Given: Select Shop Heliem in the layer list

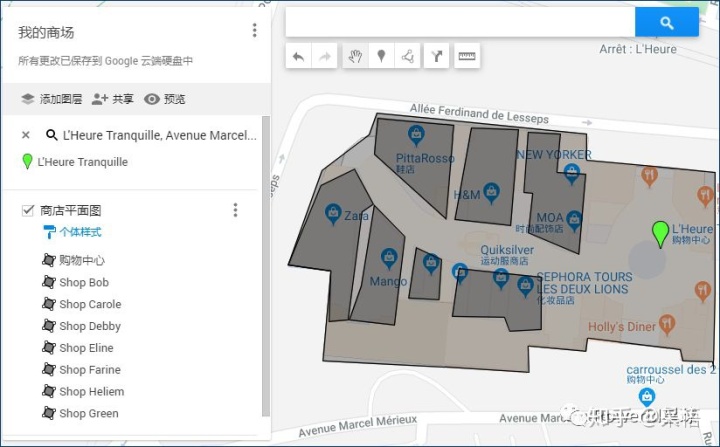Looking at the screenshot, I should 92,391.
